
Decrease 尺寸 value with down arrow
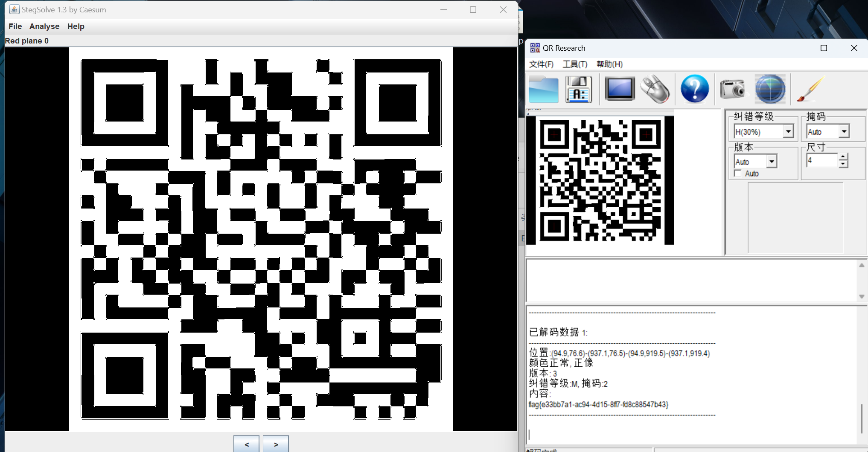[x=842, y=164]
